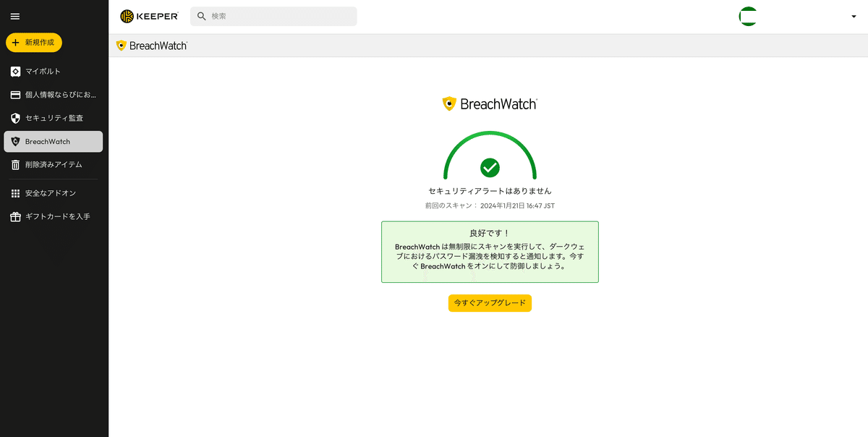Screen dimensions: 868x437
Task: Click the plus icon in 新規作成
Action: click(x=16, y=43)
